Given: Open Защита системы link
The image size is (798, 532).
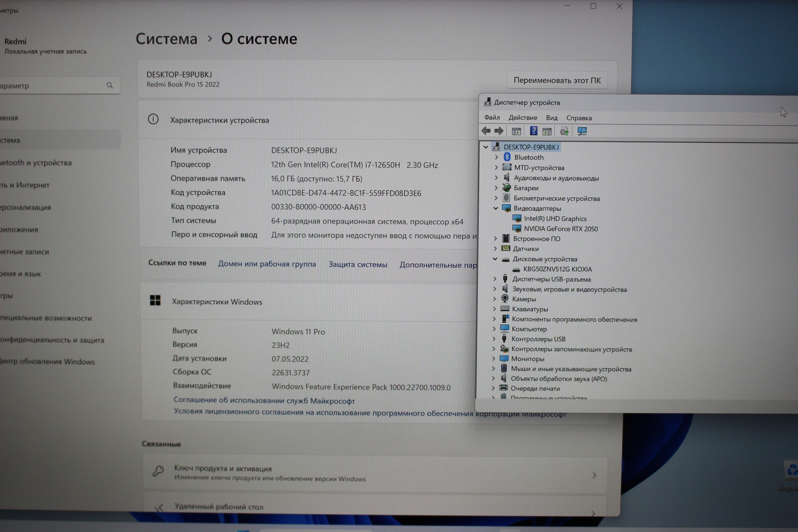Looking at the screenshot, I should pyautogui.click(x=358, y=264).
